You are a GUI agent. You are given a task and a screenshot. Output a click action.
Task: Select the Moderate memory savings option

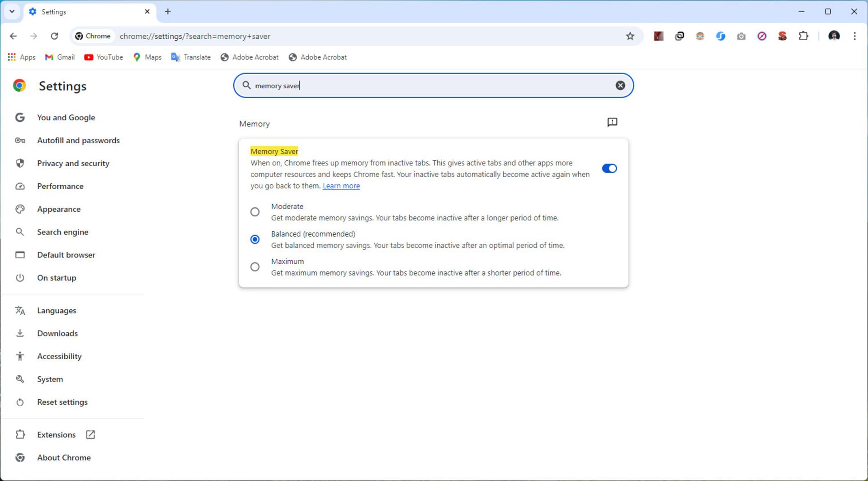click(x=255, y=212)
